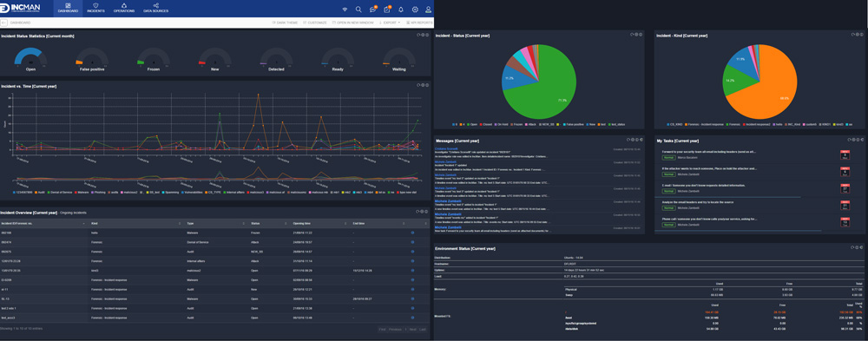Toggle the Dark Theme option

pos(285,23)
